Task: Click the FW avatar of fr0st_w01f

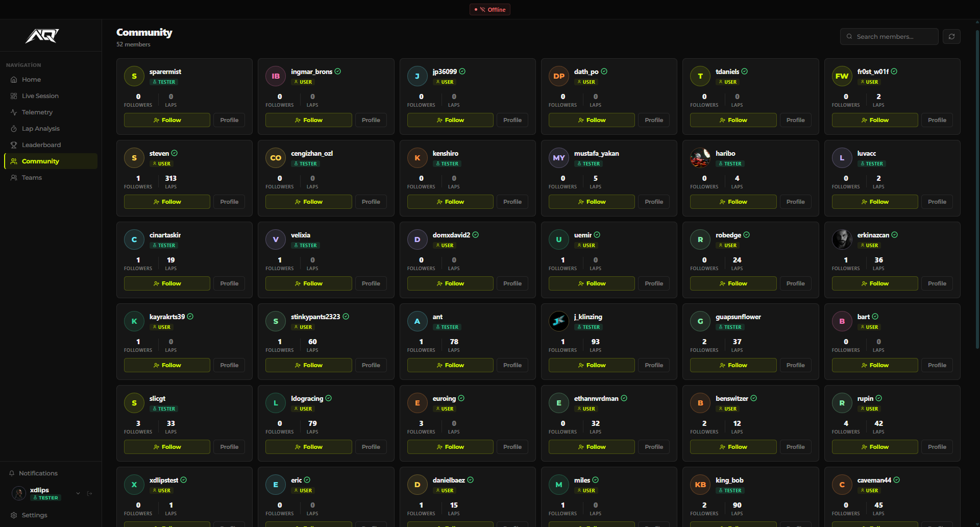Action: click(842, 76)
